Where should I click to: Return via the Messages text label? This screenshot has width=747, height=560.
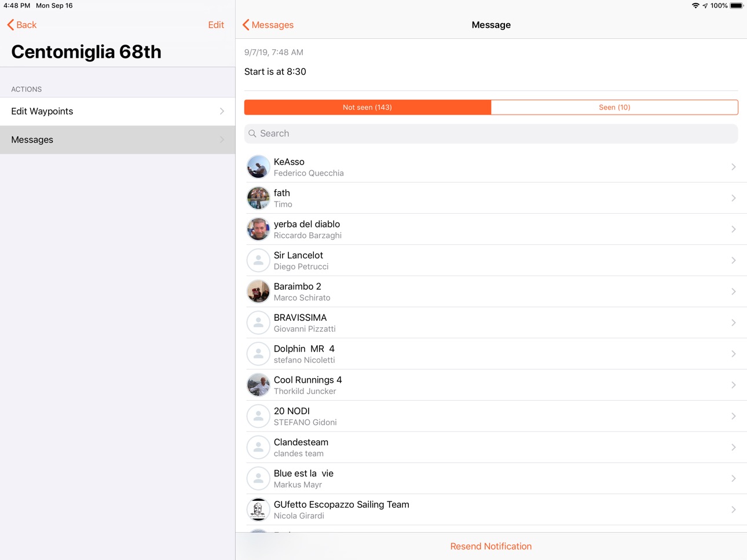pyautogui.click(x=273, y=25)
